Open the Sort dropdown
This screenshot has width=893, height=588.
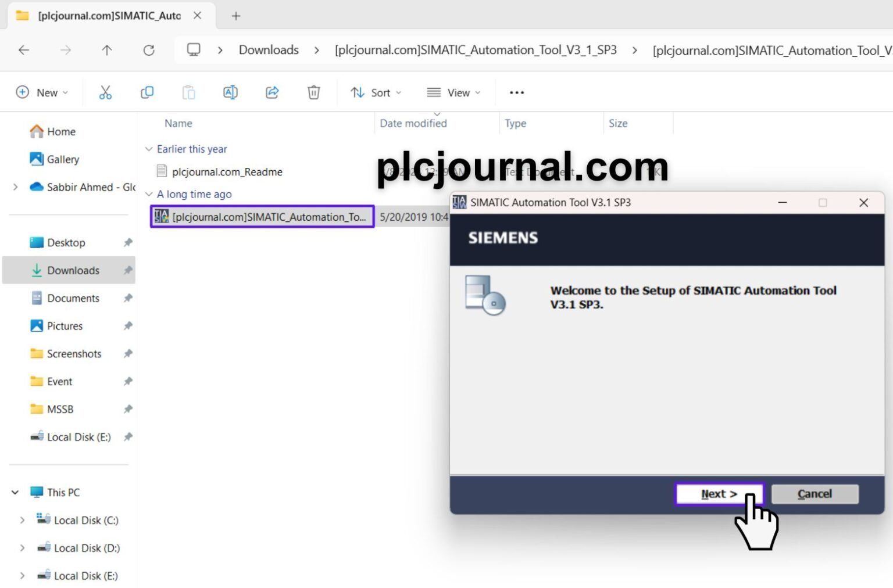point(376,92)
